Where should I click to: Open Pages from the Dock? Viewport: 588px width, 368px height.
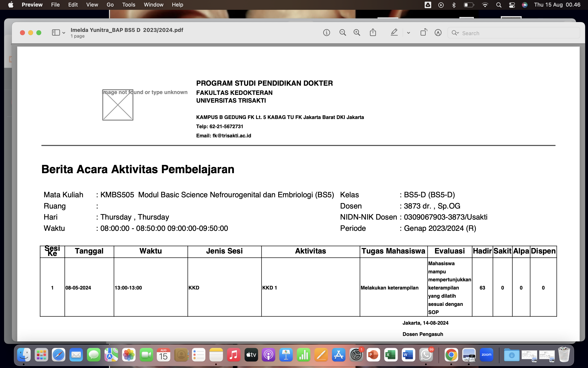[321, 355]
